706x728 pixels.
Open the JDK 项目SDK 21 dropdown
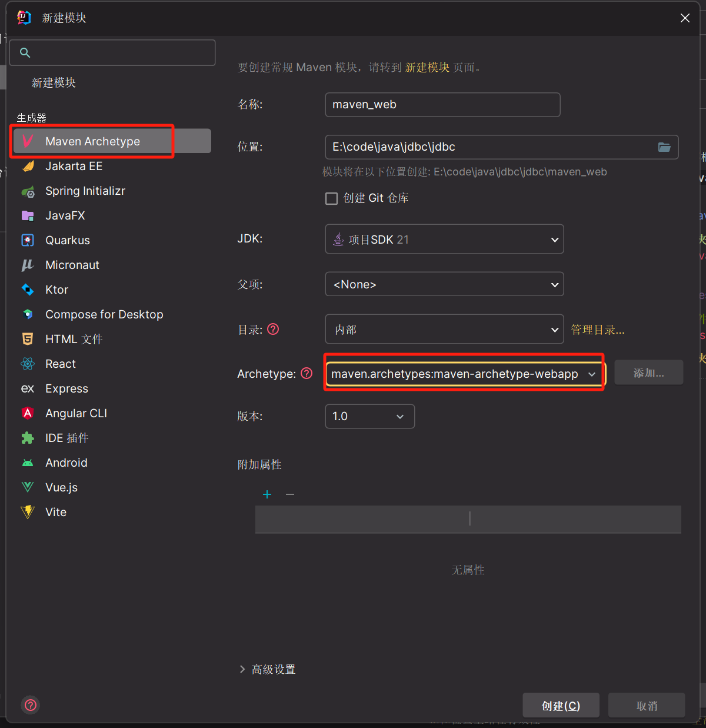coord(444,239)
